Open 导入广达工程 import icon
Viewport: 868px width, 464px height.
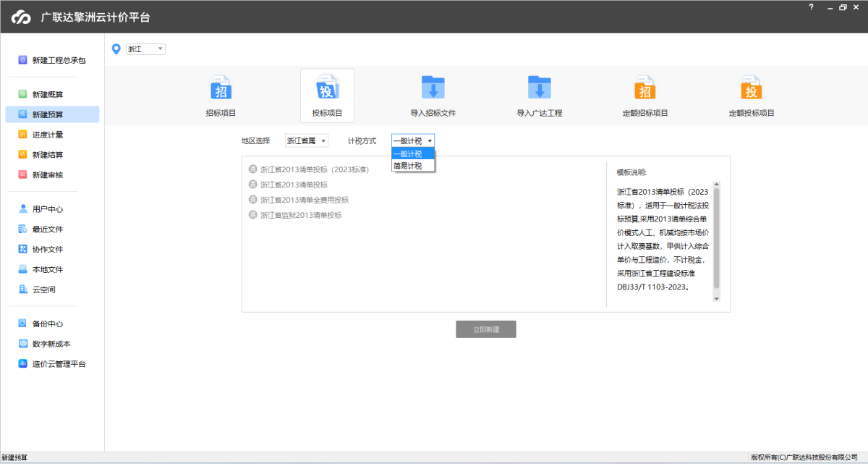pos(539,95)
